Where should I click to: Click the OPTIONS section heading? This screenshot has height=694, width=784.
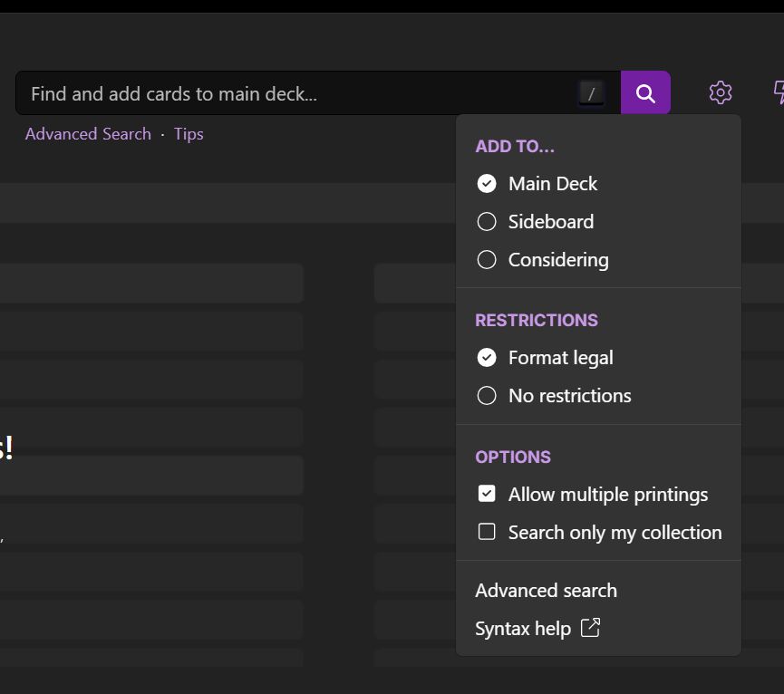tap(513, 458)
